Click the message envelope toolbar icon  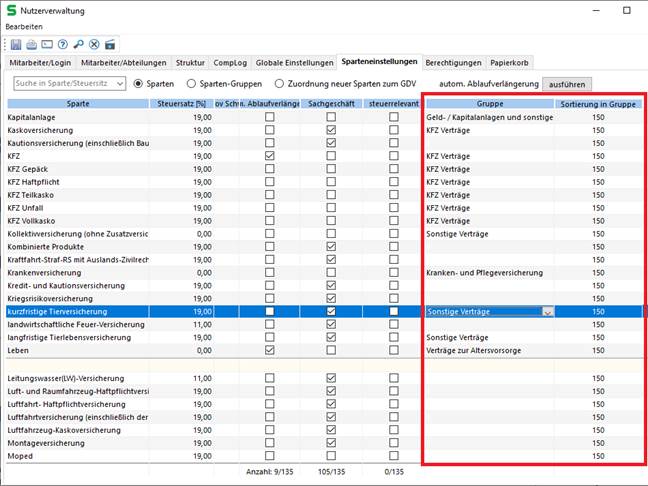pos(47,44)
